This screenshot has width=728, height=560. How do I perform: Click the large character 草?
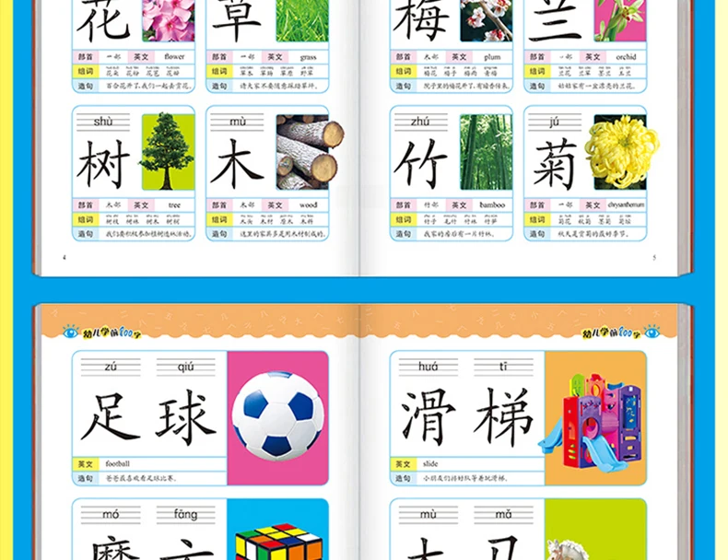pos(237,21)
